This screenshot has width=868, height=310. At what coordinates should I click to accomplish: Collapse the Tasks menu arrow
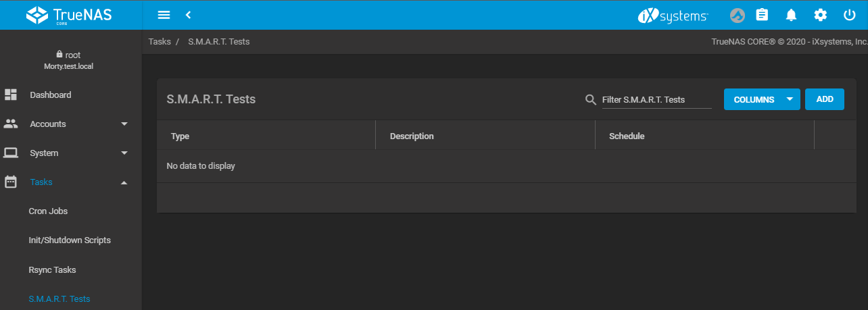[x=124, y=182]
